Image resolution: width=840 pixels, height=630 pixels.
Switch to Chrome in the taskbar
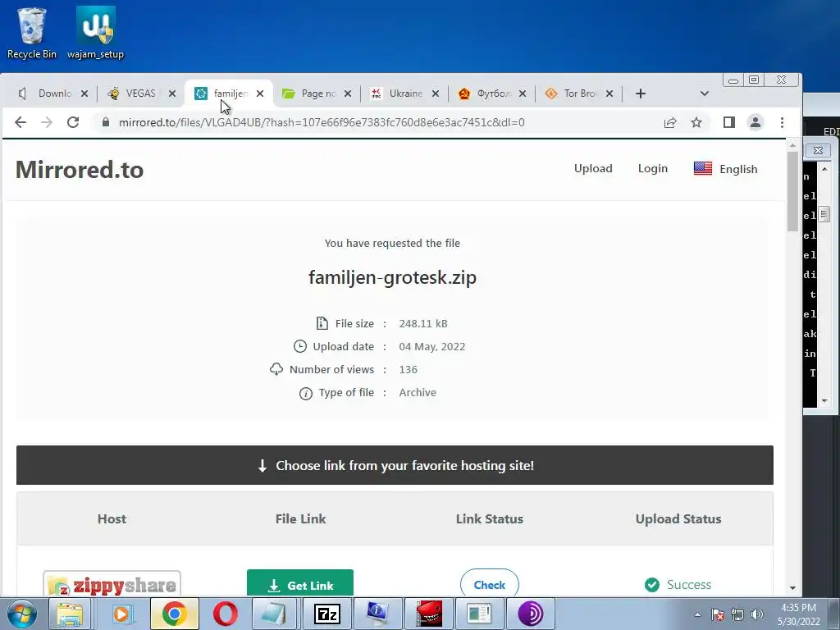pyautogui.click(x=174, y=614)
